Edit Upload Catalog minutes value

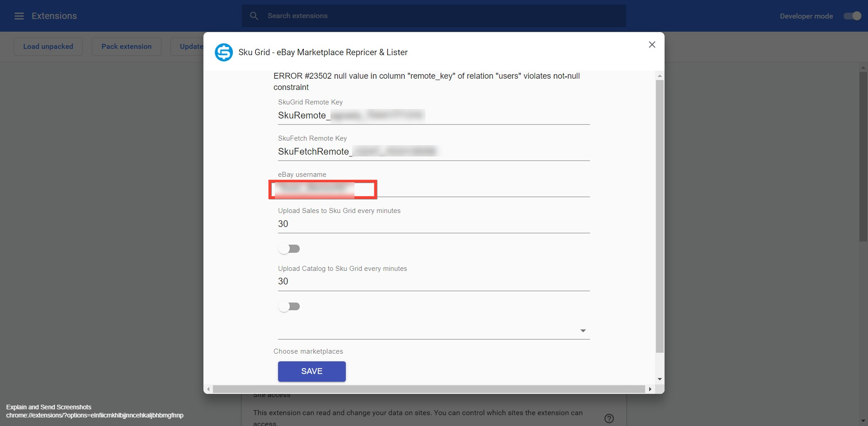pyautogui.click(x=434, y=282)
